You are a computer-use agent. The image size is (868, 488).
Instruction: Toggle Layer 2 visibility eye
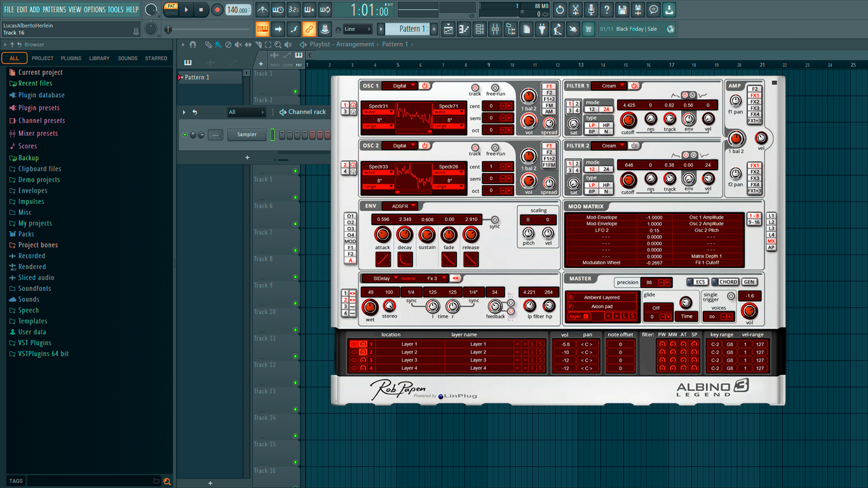[x=354, y=352]
